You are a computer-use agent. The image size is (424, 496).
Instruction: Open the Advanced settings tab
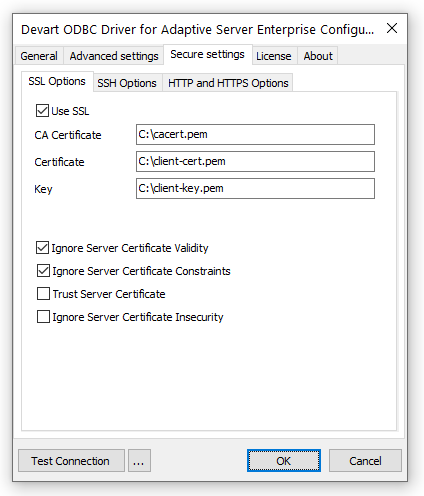pos(114,56)
